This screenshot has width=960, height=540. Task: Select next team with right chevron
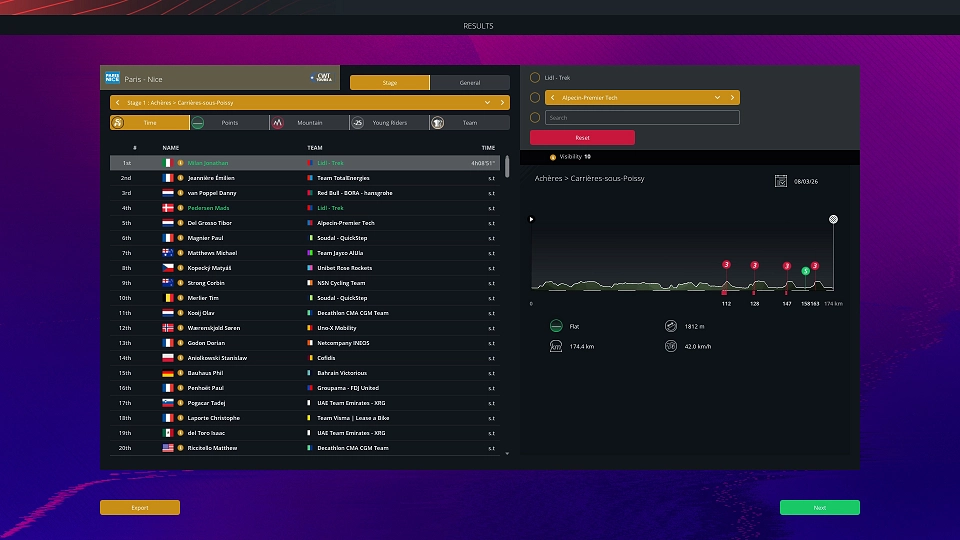[x=732, y=97]
